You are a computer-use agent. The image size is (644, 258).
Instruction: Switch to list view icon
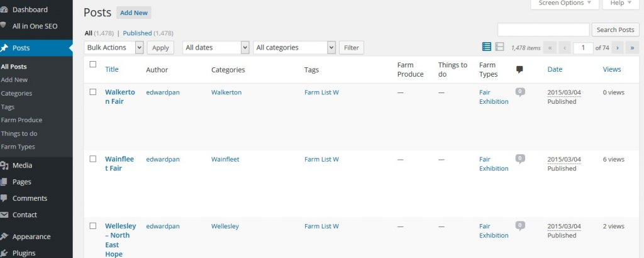[487, 47]
